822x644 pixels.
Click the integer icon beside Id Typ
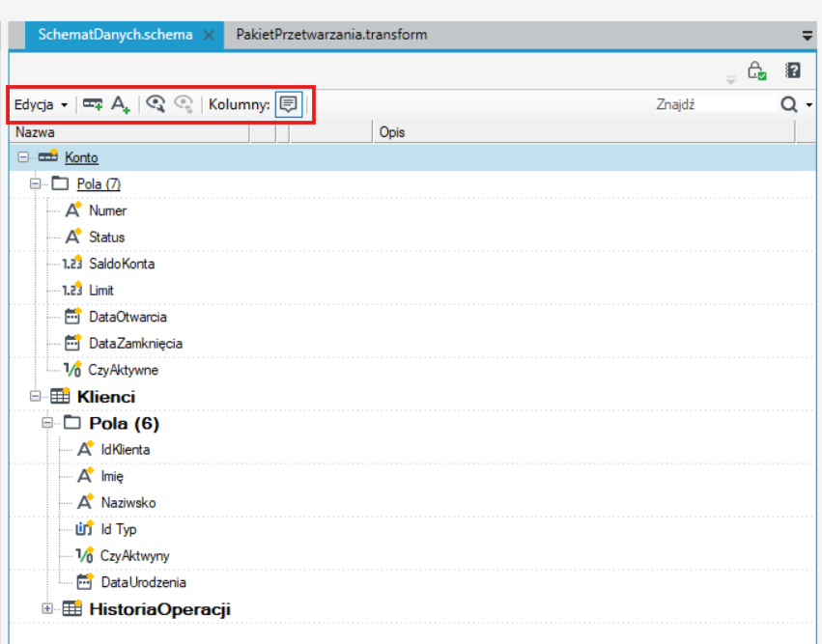(84, 529)
